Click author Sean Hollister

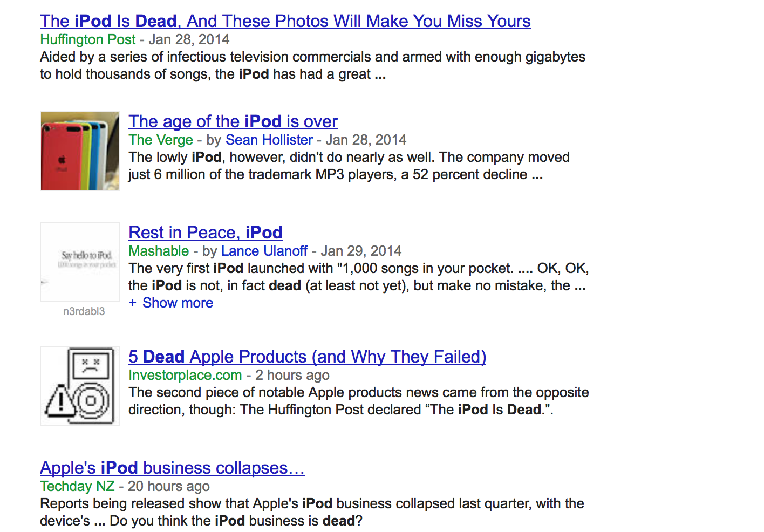click(x=269, y=140)
